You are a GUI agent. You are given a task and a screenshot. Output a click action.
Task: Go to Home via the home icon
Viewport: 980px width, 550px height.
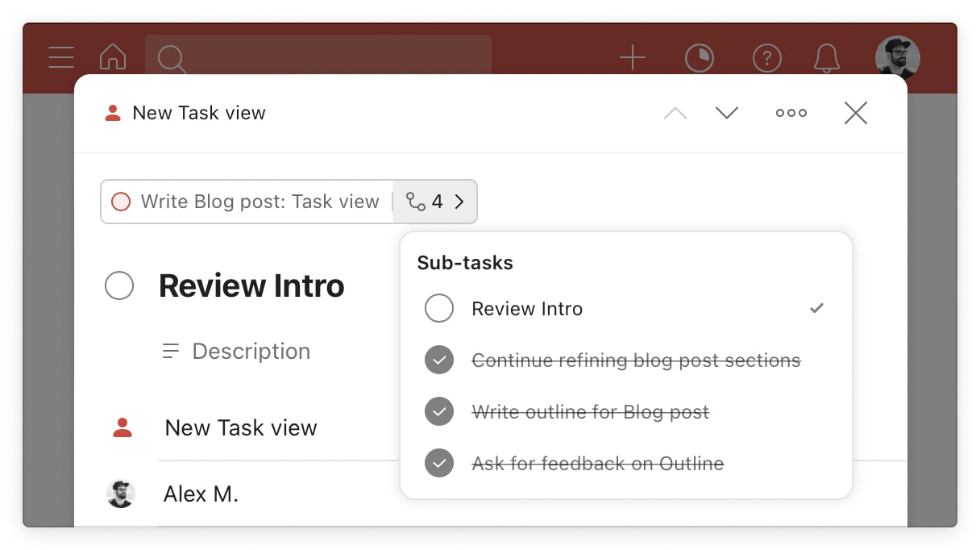(113, 57)
